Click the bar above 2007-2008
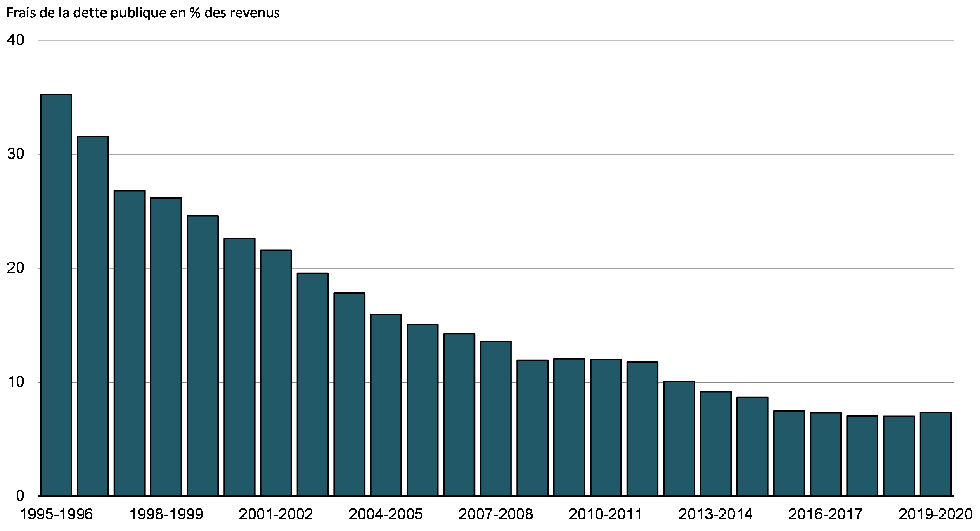Screen dimensions: 980x531 click(x=496, y=418)
